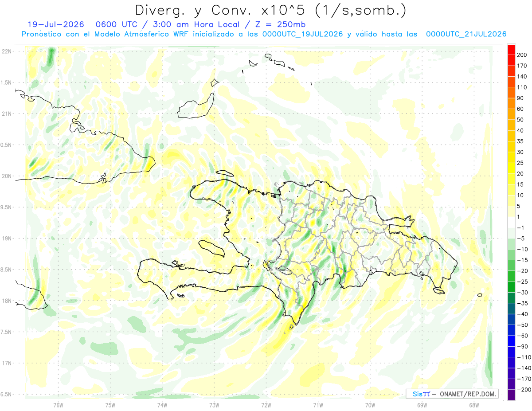
Task: Click the valid-until time '0000UTC_21JUL2026'
Action: pyautogui.click(x=466, y=34)
